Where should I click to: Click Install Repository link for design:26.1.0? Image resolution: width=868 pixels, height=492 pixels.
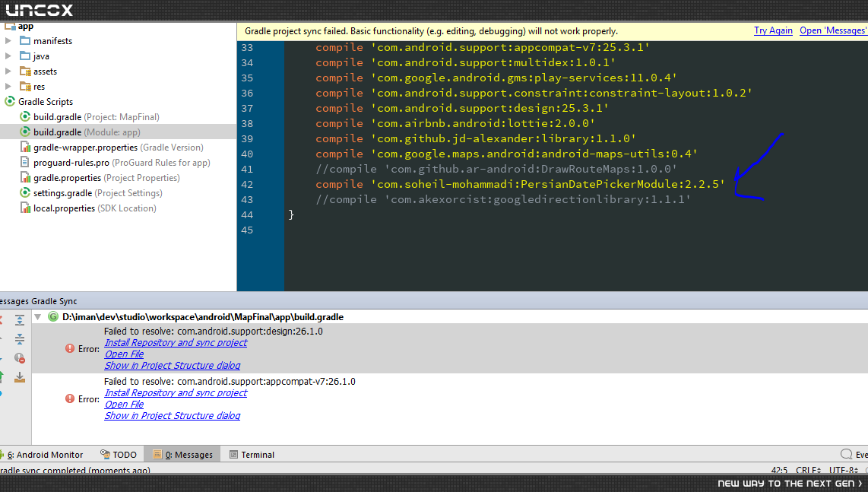coord(176,342)
